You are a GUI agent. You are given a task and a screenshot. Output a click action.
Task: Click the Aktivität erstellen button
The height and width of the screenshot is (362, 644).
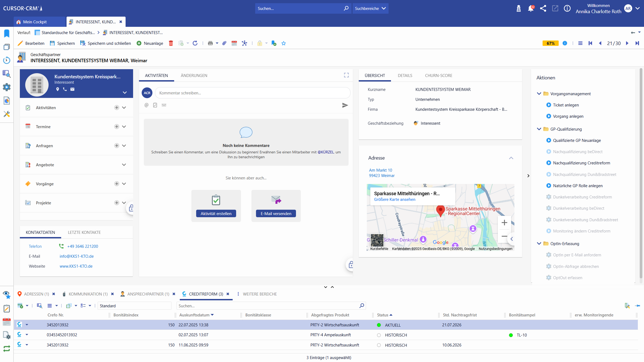216,213
